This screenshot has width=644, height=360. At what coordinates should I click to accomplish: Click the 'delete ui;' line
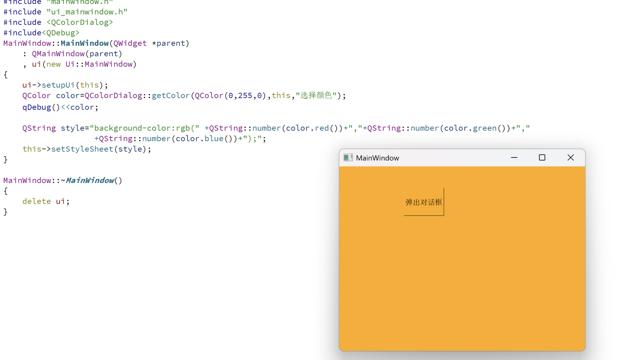(x=46, y=201)
